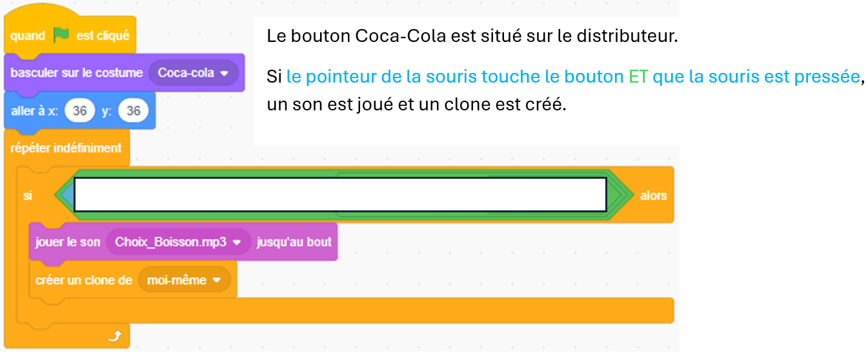Expand the moi-même clone dropdown
The image size is (868, 353).
(x=184, y=280)
